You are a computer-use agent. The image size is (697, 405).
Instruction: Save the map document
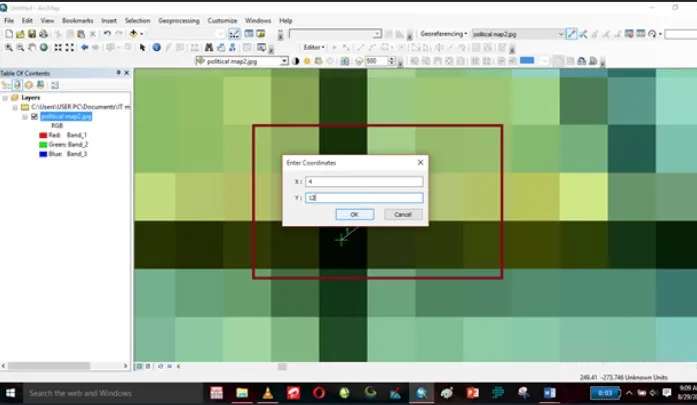(32, 34)
